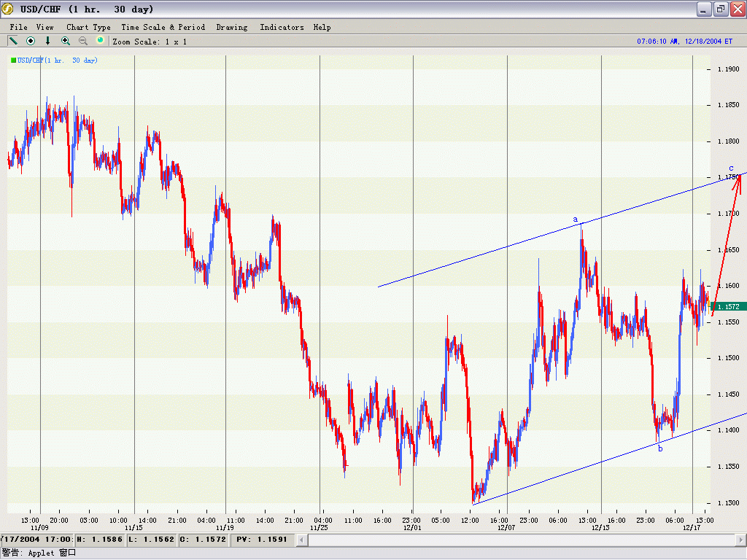The width and height of the screenshot is (747, 560).
Task: Click the horizontal scrollbar right arrow
Action: pyautogui.click(x=741, y=540)
